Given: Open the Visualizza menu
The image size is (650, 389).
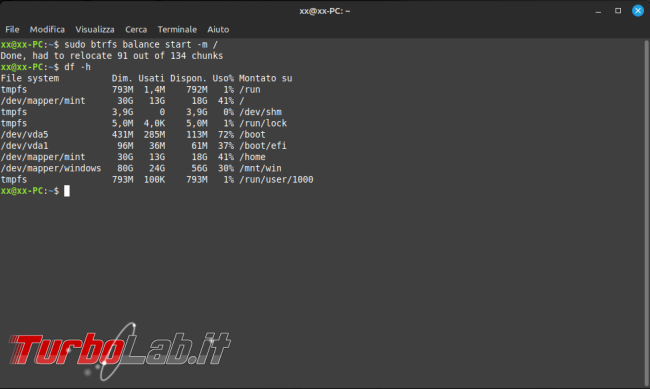Looking at the screenshot, I should pos(95,29).
